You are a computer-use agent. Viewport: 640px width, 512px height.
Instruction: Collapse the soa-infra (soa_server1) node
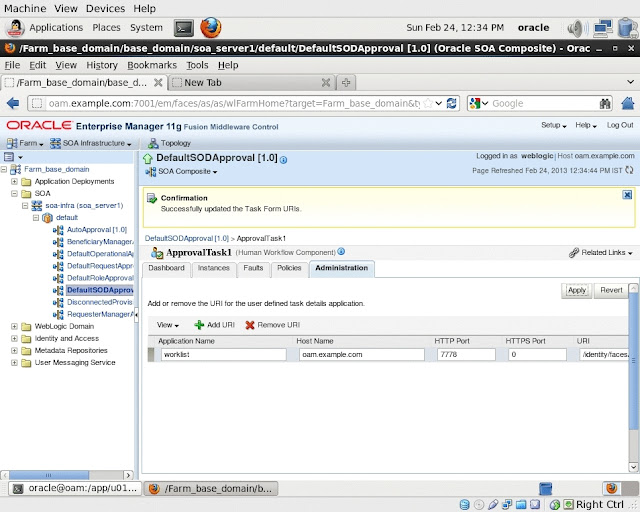[25, 205]
